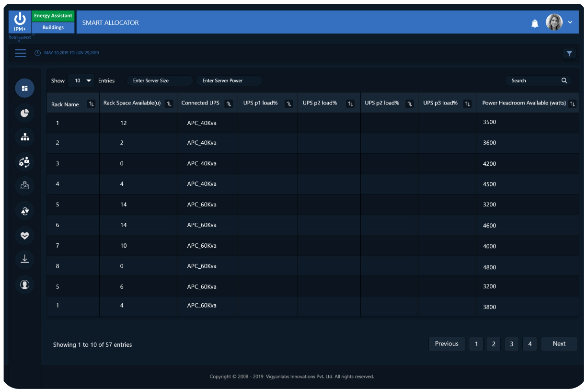This screenshot has height=389, width=588.
Task: Go to page 4
Action: point(530,344)
